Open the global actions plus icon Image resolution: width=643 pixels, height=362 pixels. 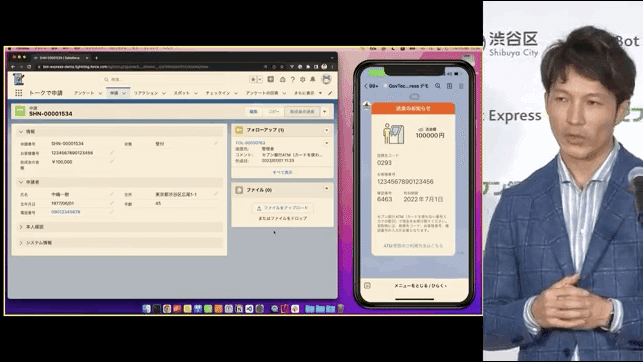click(x=271, y=79)
